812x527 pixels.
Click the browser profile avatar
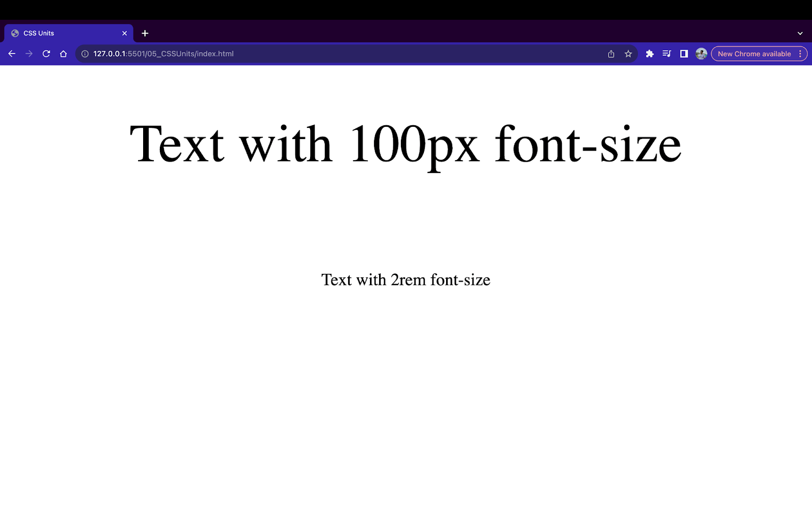[701, 53]
